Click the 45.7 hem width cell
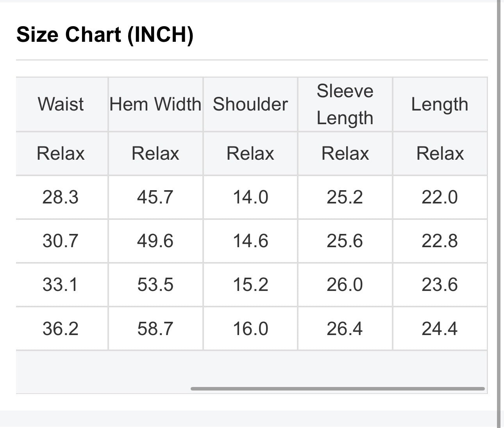 pos(155,197)
